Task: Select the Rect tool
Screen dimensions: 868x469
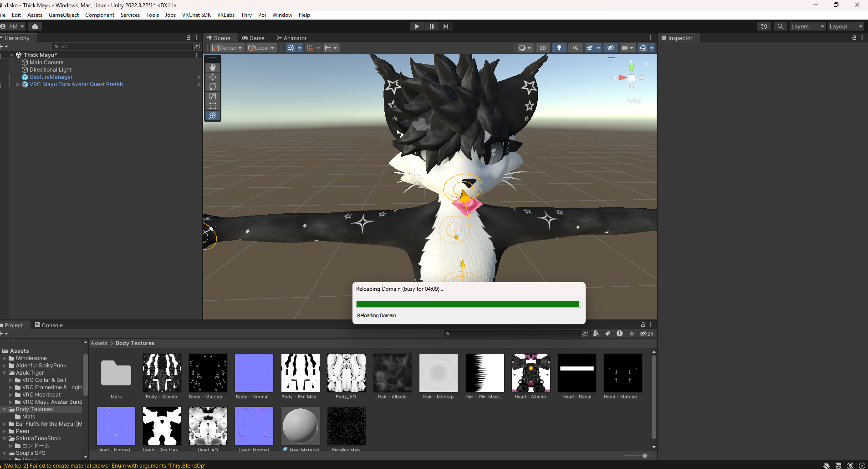Action: click(213, 106)
